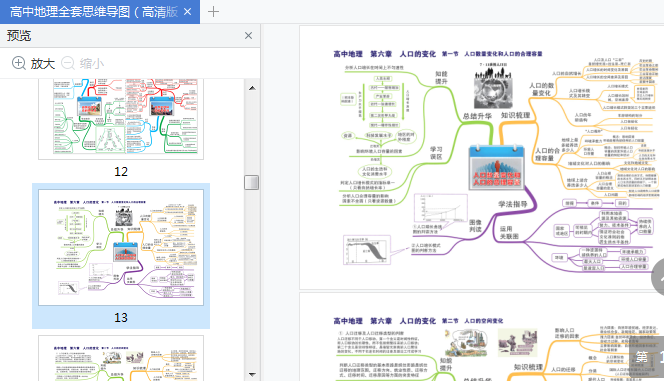Select the page 12 thumbnail

pos(121,119)
